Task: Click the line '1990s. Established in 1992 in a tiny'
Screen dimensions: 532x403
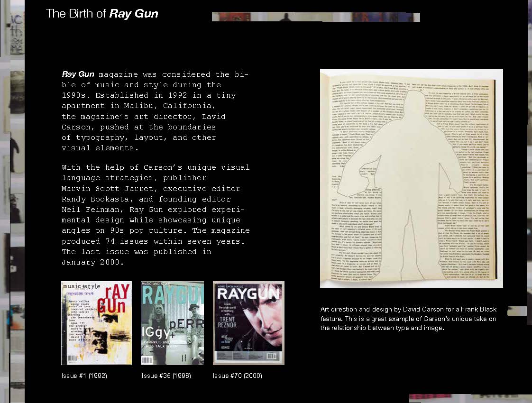Action: (x=148, y=95)
